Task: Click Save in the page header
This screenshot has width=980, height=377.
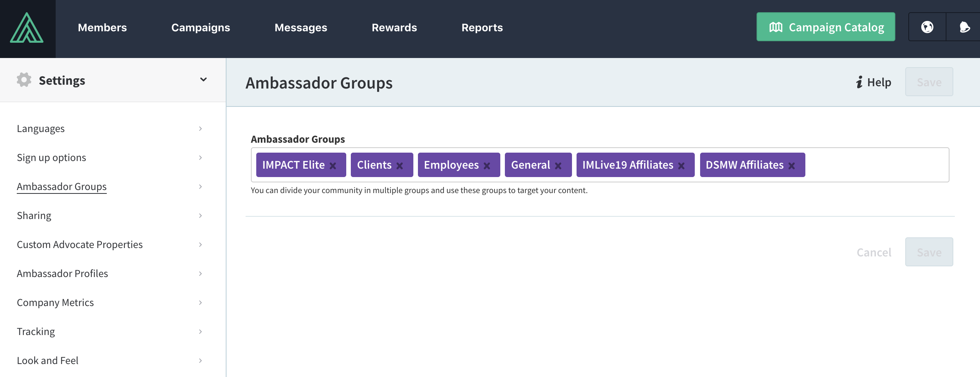Action: point(929,82)
